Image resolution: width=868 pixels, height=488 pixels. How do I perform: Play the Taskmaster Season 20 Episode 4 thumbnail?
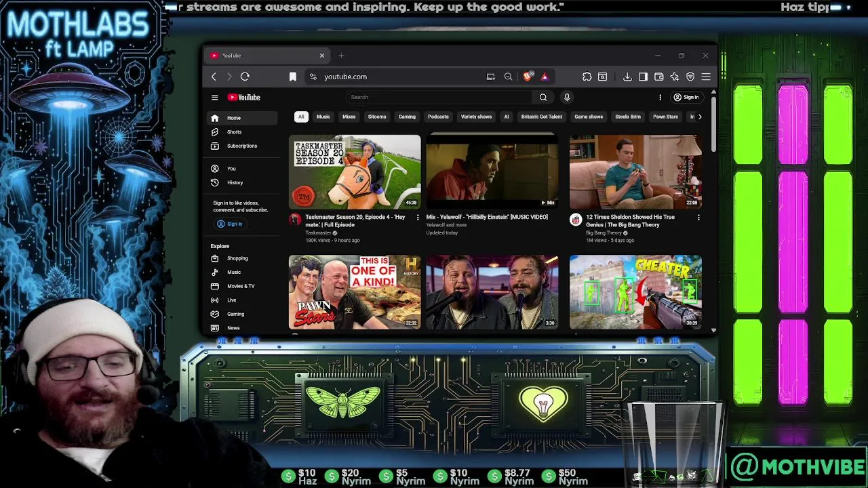[x=355, y=171]
